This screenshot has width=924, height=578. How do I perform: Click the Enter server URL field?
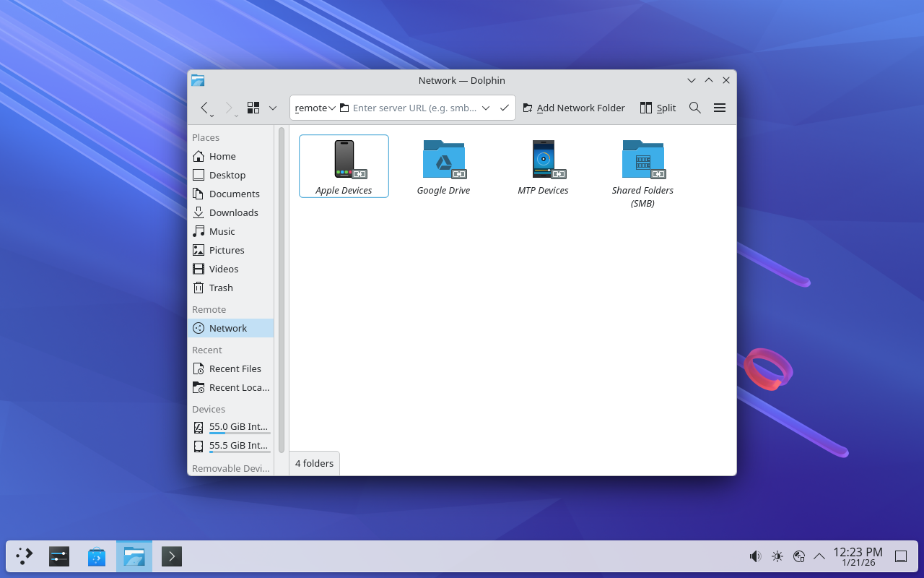coord(414,108)
